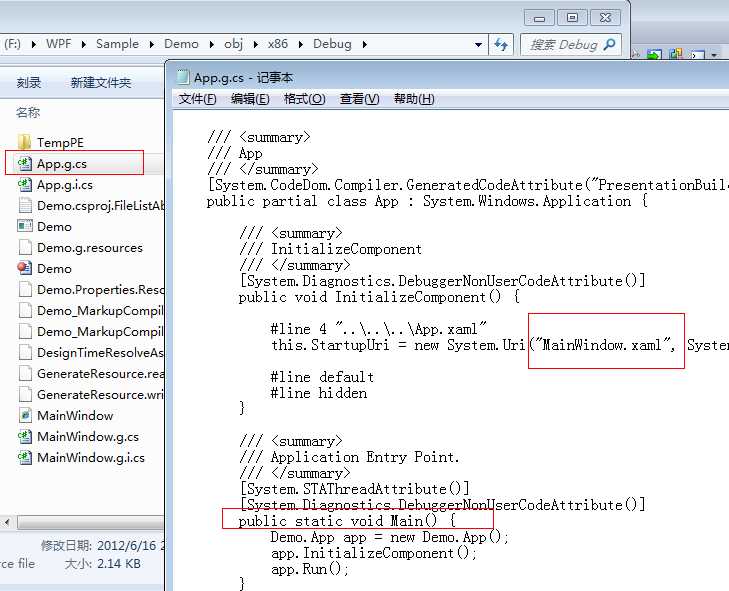Click the file list scroll left arrow
The width and height of the screenshot is (729, 591).
click(x=7, y=522)
